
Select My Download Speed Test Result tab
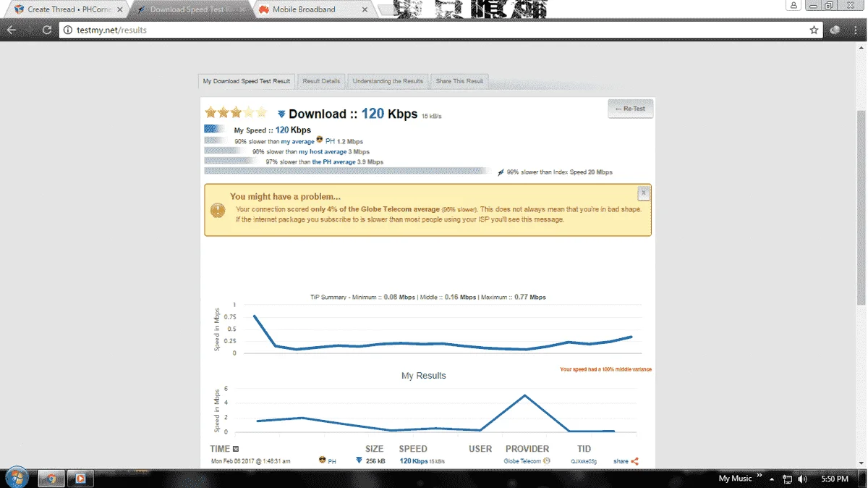pyautogui.click(x=247, y=81)
